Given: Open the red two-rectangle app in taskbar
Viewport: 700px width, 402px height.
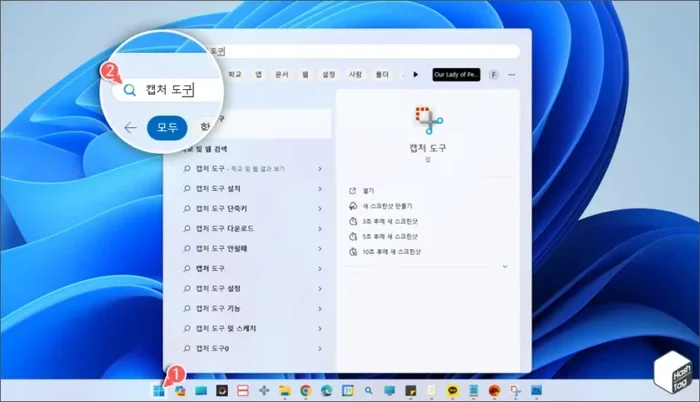Looking at the screenshot, I should click(x=243, y=391).
